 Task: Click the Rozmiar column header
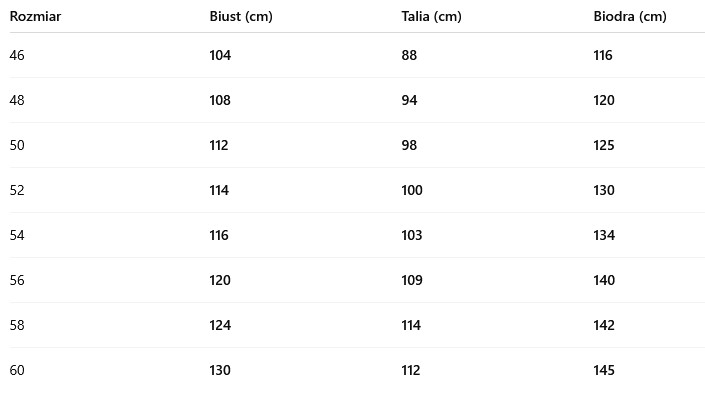pyautogui.click(x=35, y=17)
